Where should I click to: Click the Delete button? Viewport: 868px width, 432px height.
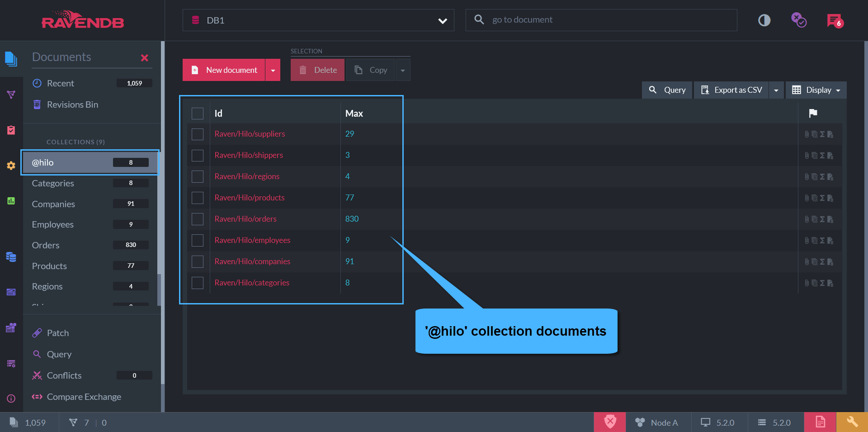[x=317, y=70]
